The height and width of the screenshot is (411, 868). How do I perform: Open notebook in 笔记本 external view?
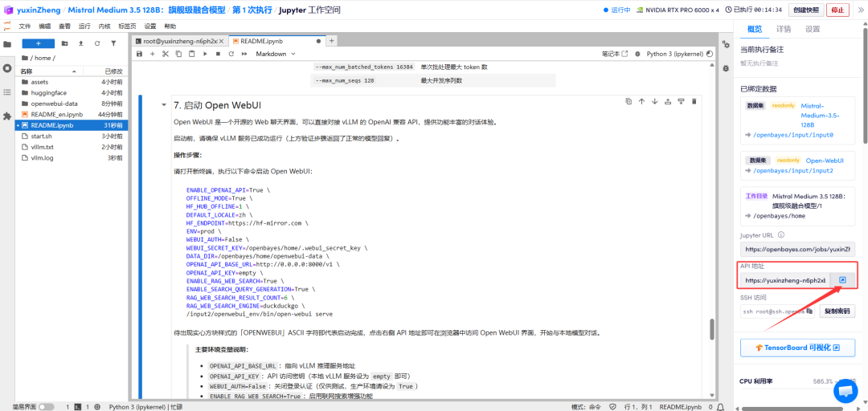click(x=615, y=55)
